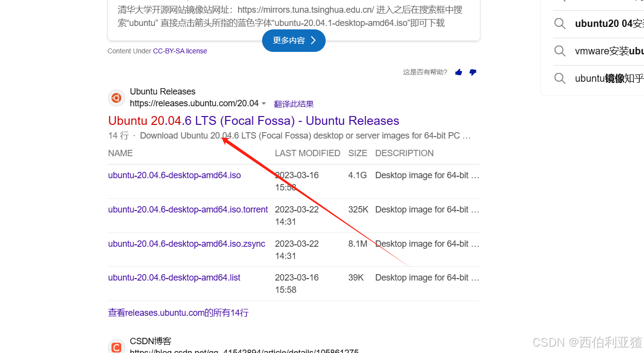Click the CSDN博客 site name
Viewport: 644px width, 353px height.
point(151,341)
